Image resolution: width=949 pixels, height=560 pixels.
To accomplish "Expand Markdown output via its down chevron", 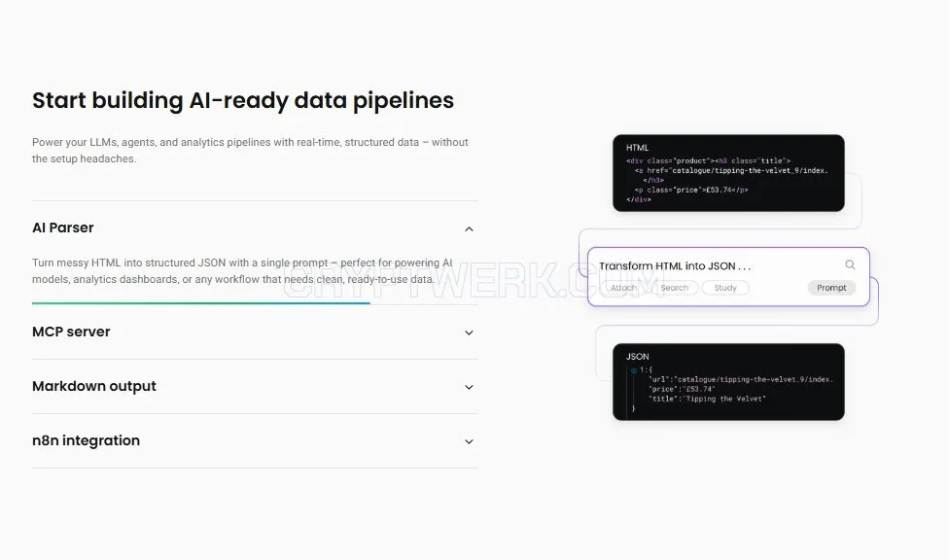I will point(469,387).
